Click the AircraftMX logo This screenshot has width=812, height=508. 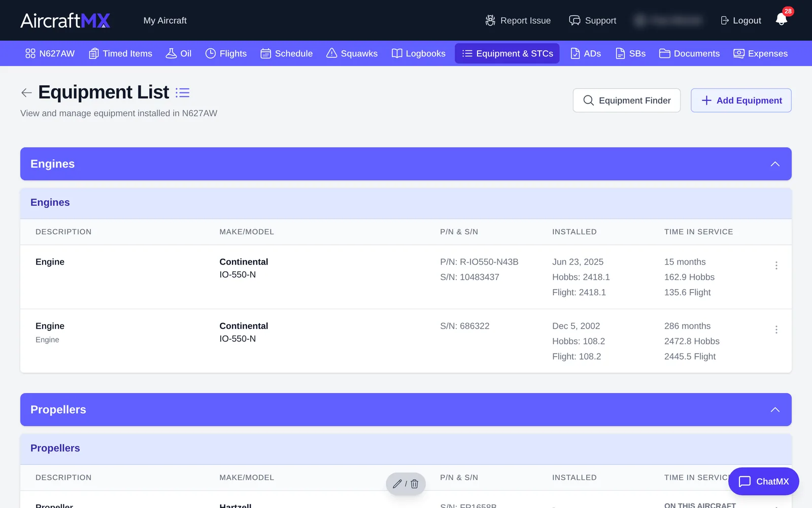[x=65, y=20]
